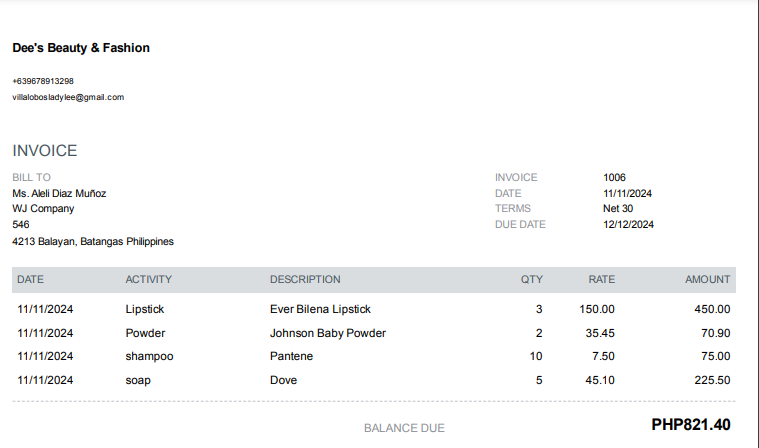Click the villaloboslady email address

point(68,97)
